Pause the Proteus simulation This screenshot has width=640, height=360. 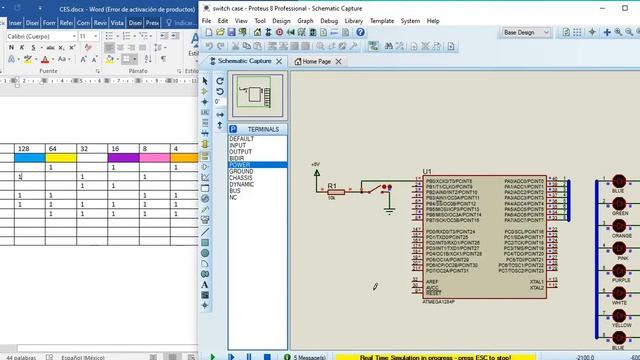coord(249,357)
